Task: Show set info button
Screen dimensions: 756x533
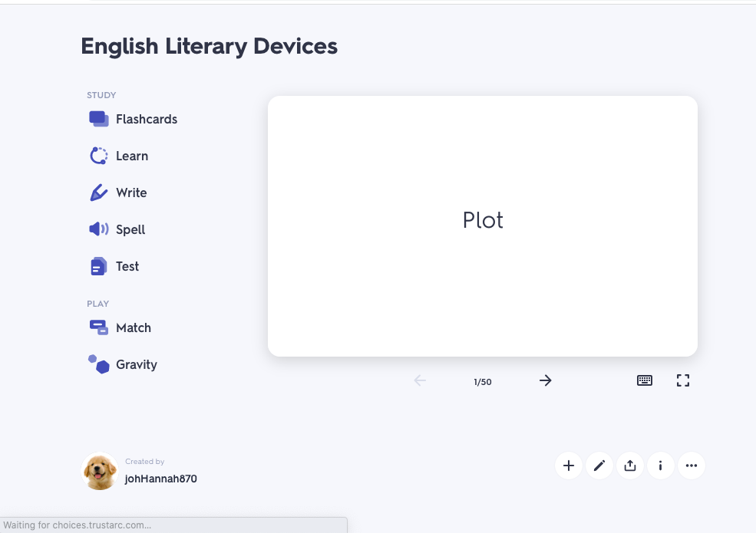Action: pyautogui.click(x=661, y=466)
